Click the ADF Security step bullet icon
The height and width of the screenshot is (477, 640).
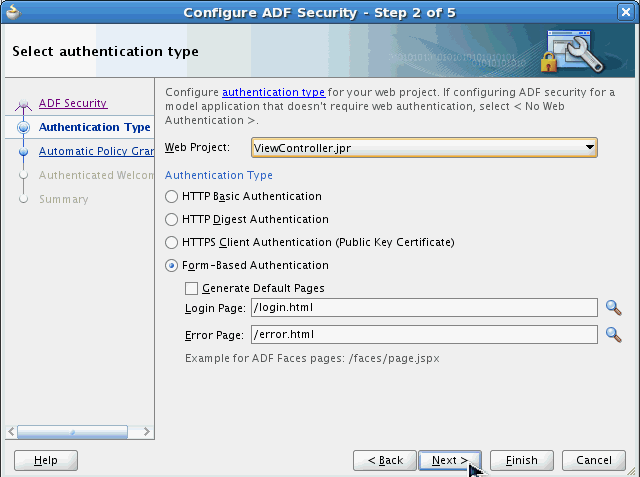(x=23, y=104)
